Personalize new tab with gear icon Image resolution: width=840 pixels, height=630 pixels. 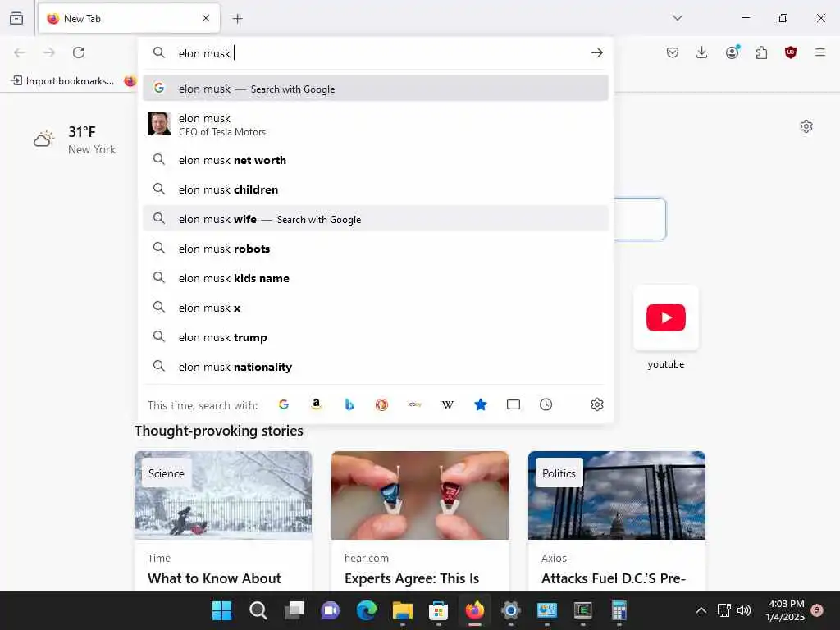(x=806, y=126)
